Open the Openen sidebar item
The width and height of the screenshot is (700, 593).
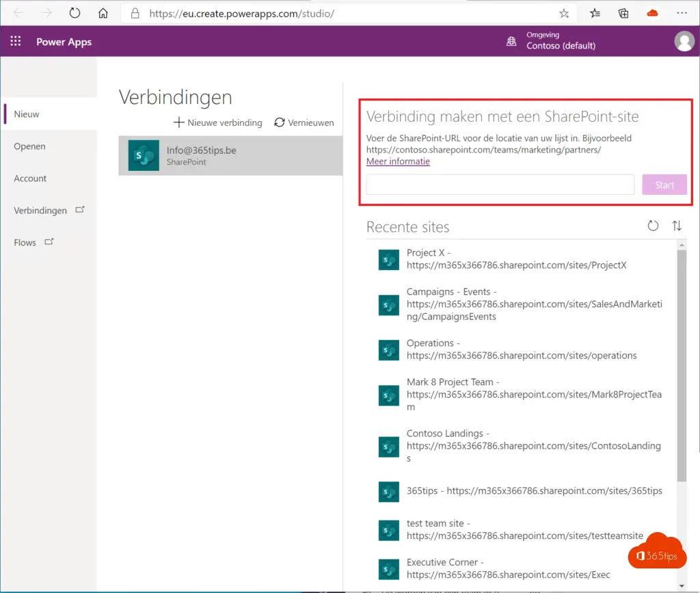point(29,146)
